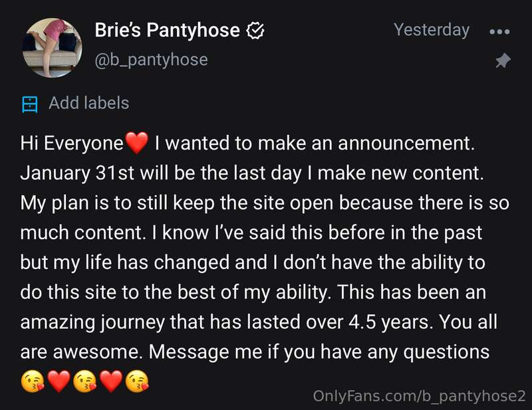Click the verified badge next to the name

click(255, 31)
